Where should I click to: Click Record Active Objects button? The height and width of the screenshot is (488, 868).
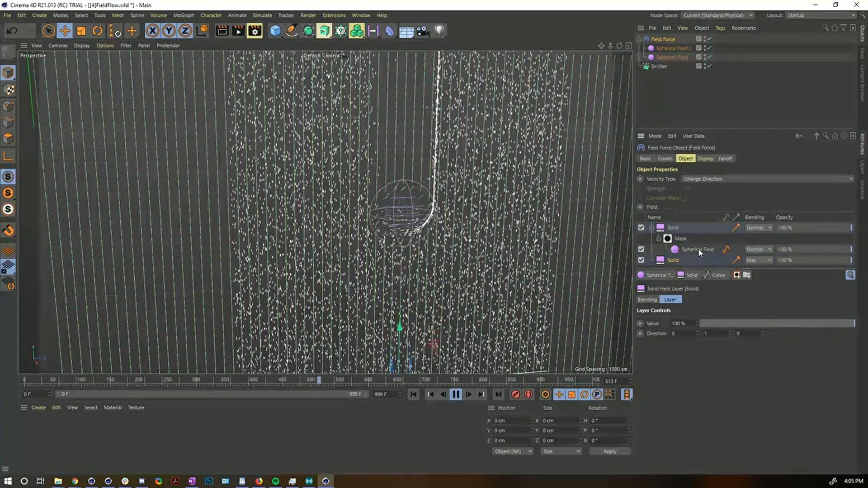tap(515, 394)
